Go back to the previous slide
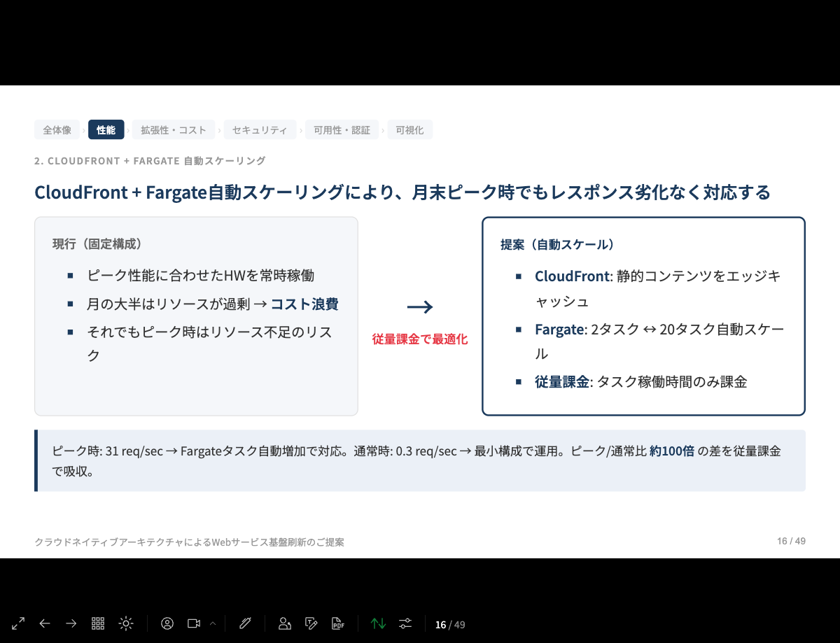The image size is (840, 643). (x=45, y=623)
